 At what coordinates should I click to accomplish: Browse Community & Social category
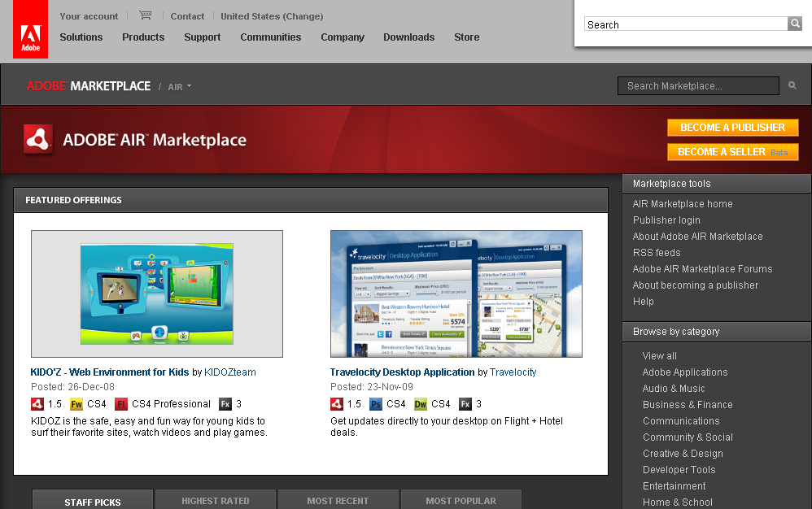688,437
